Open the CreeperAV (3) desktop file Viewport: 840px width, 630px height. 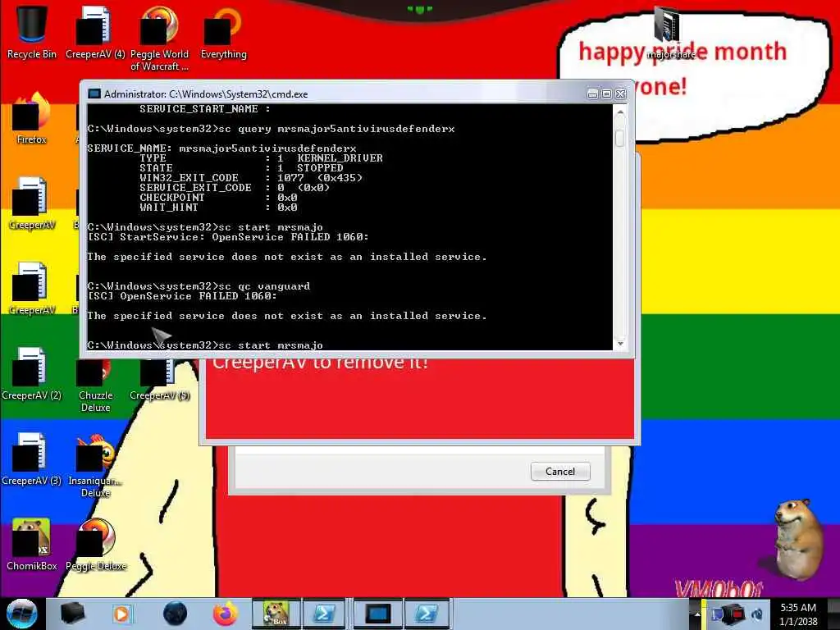point(32,459)
